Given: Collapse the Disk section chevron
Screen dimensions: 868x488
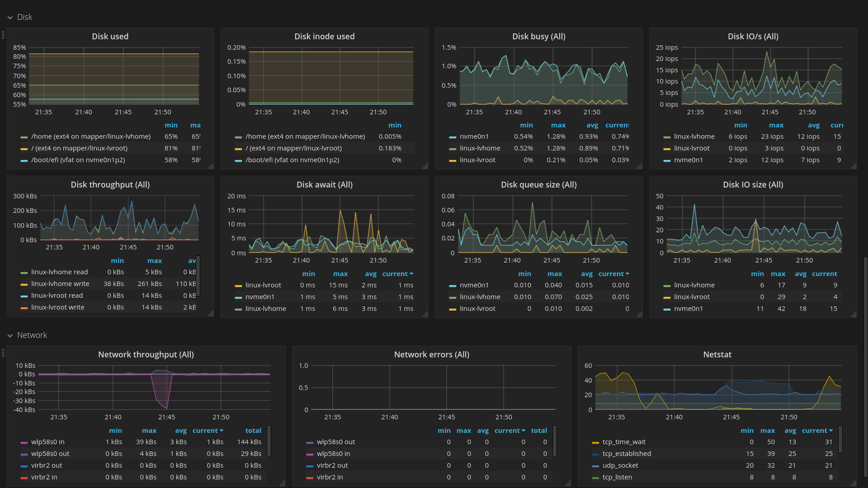Looking at the screenshot, I should click(10, 18).
